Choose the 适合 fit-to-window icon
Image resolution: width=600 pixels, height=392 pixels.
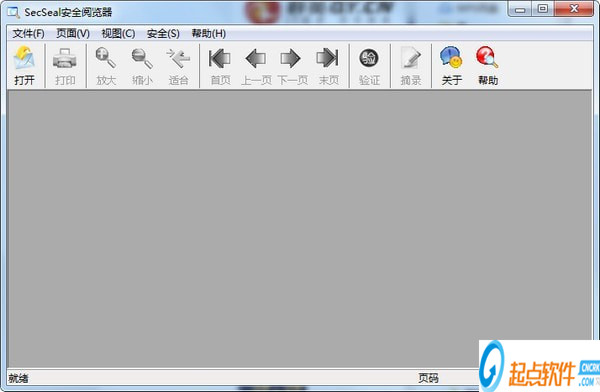tap(178, 58)
